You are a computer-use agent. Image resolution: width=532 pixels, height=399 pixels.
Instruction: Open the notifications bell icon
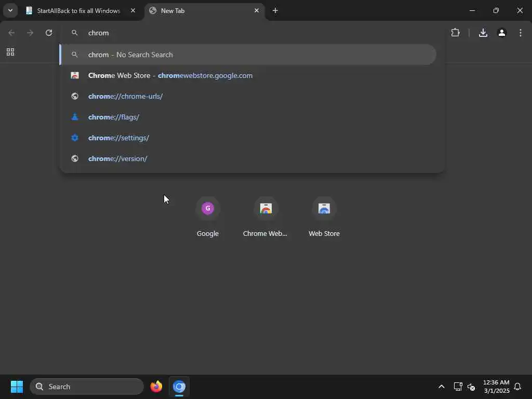tap(517, 387)
